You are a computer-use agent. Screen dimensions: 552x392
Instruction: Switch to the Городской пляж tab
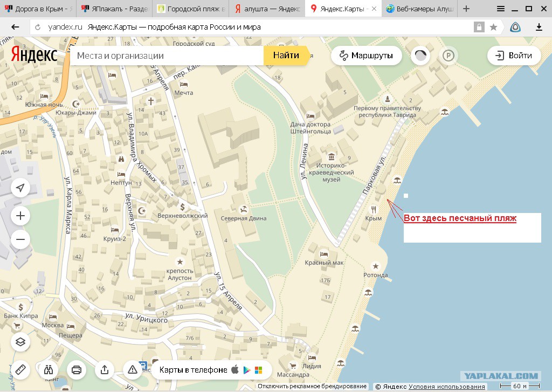pos(190,9)
